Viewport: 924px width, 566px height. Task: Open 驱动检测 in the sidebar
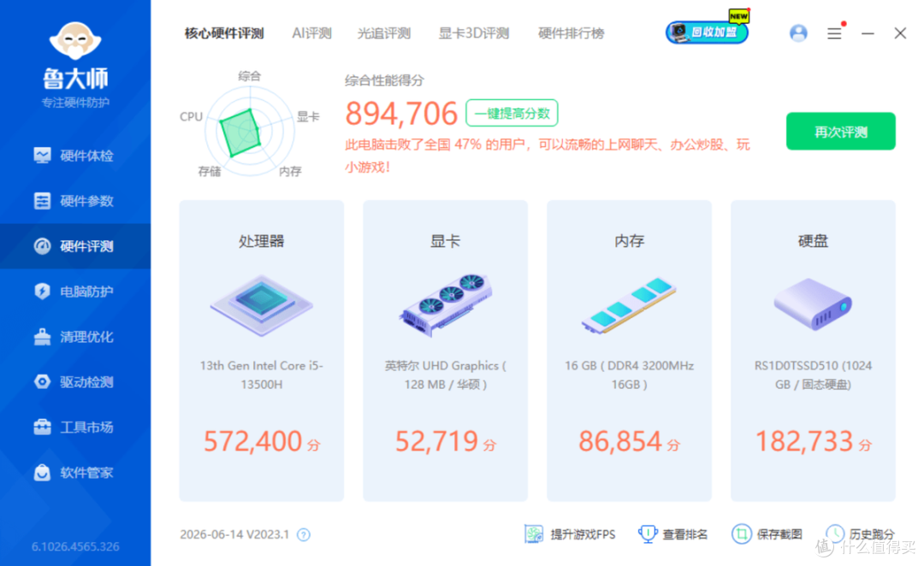pos(74,381)
